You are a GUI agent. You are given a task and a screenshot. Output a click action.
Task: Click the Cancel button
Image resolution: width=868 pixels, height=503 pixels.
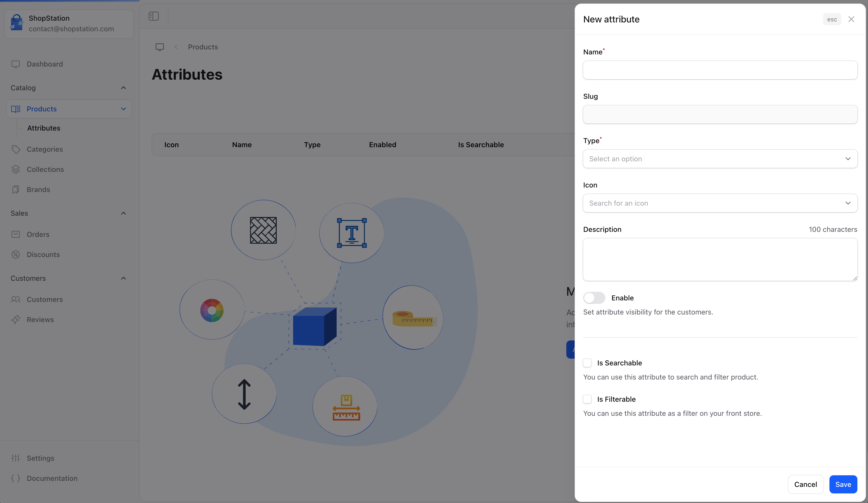(805, 484)
